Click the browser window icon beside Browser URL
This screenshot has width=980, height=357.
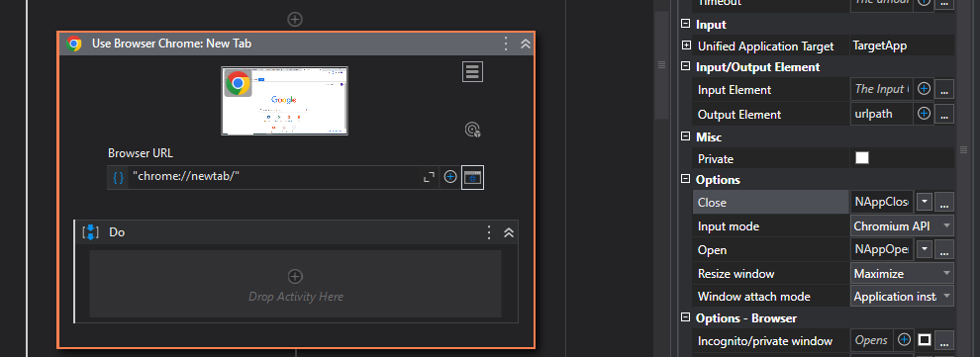coord(472,177)
